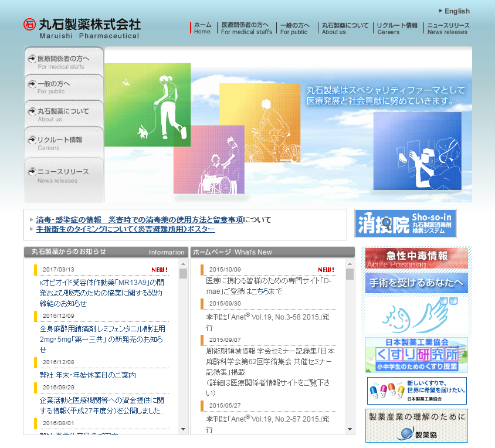Open For public in top navigation
The image size is (495, 448).
coord(295,28)
